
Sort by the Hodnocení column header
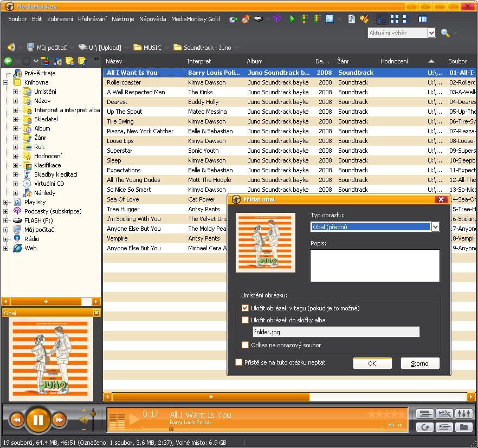coord(394,61)
